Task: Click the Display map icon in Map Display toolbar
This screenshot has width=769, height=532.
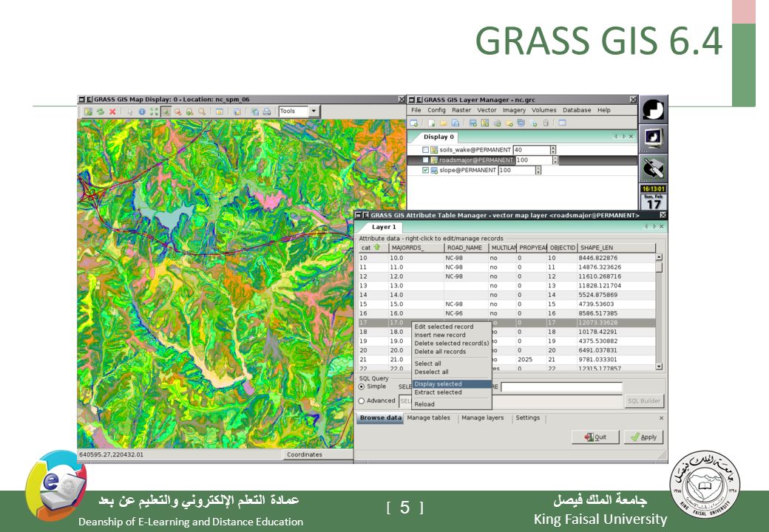Action: pos(88,112)
